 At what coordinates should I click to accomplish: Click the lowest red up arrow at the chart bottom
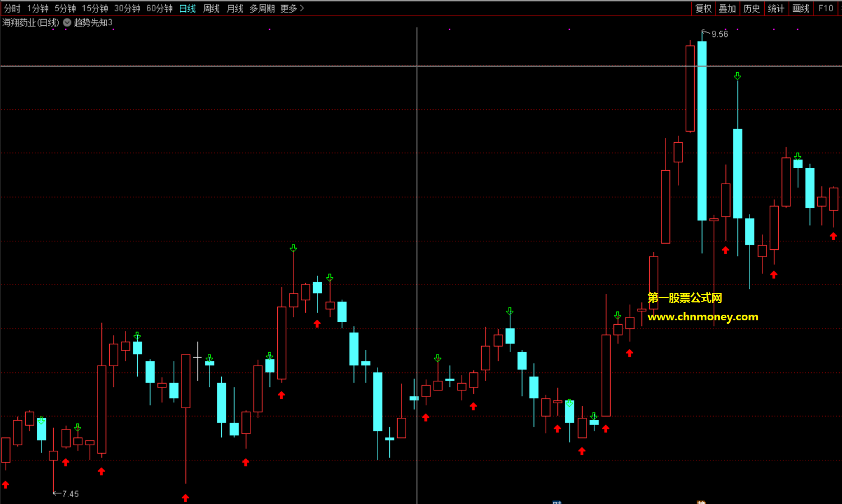click(185, 497)
